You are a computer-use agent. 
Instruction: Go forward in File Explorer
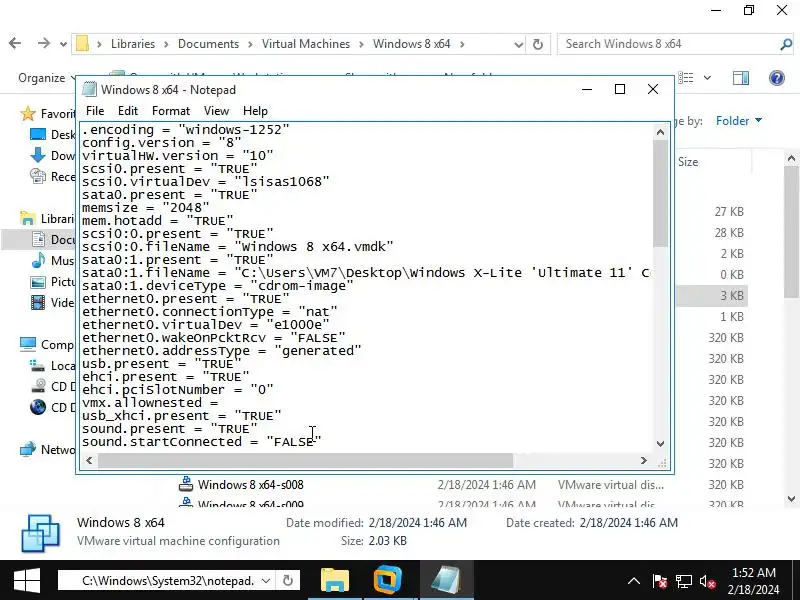[x=44, y=44]
